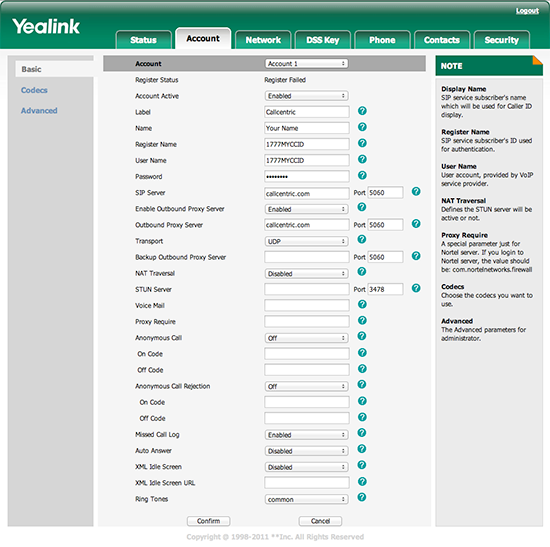The height and width of the screenshot is (547, 550).
Task: Open Ring Tones common dropdown
Action: pyautogui.click(x=306, y=500)
